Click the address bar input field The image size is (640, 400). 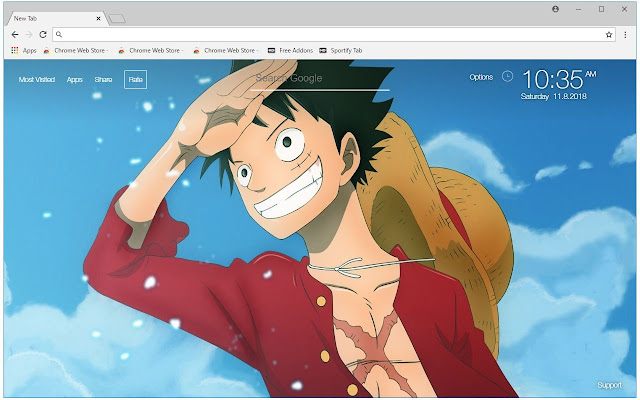point(333,35)
